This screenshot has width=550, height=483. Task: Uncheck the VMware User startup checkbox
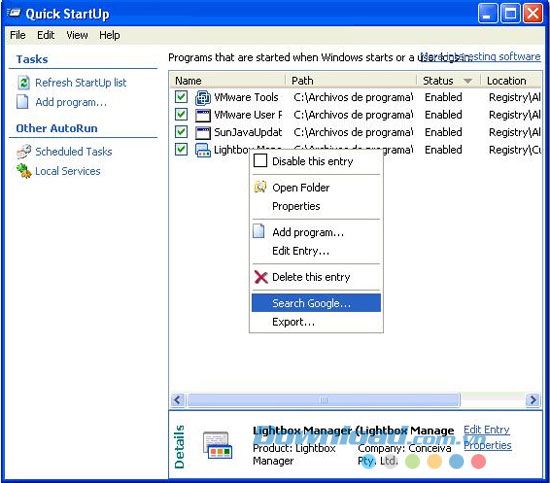click(181, 114)
